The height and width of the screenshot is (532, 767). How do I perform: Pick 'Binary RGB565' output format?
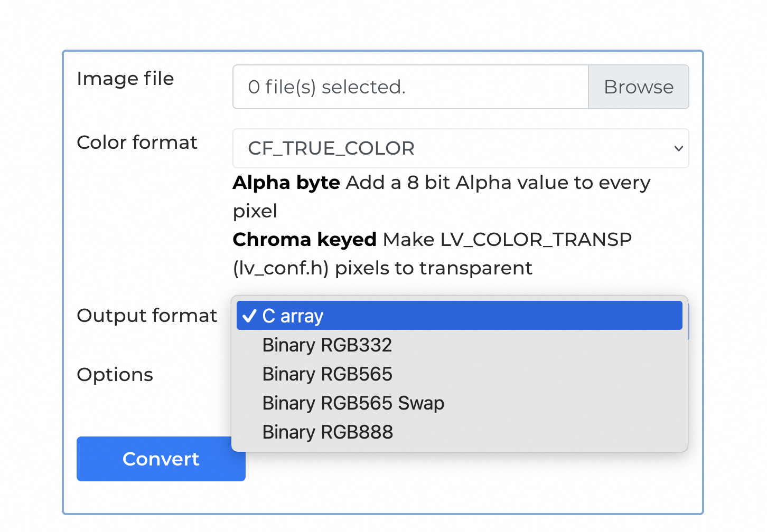(x=327, y=374)
